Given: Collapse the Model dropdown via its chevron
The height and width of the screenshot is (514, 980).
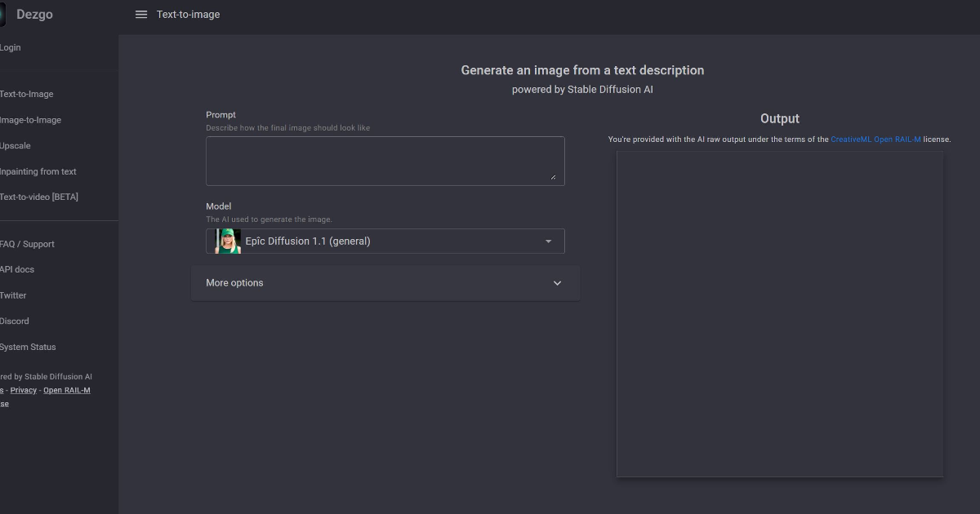Looking at the screenshot, I should (548, 241).
